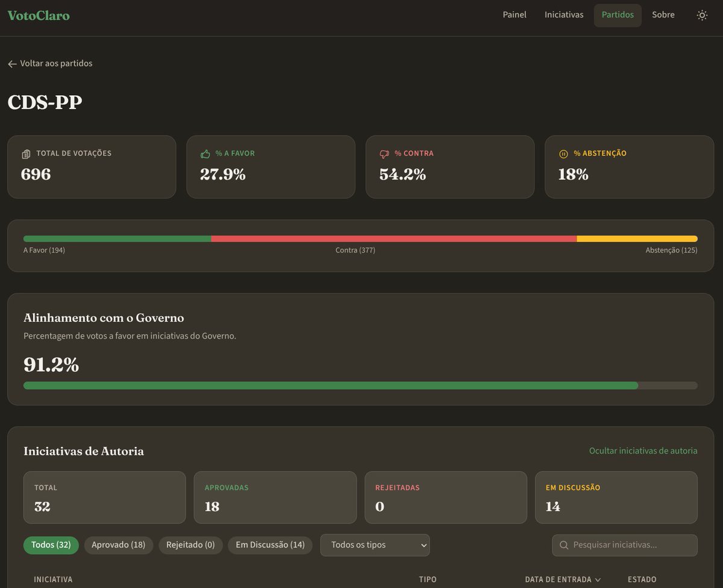723x588 pixels.
Task: Click the back arrow icon near Voltar
Action: coord(12,64)
